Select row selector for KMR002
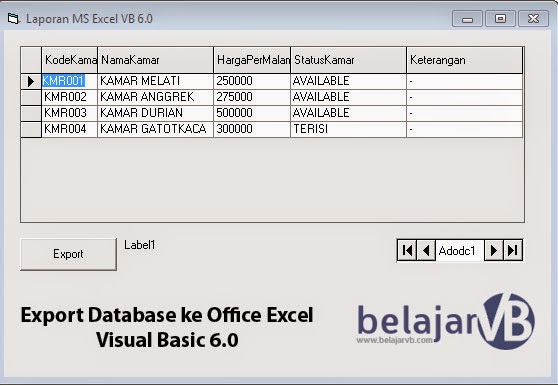 point(31,97)
